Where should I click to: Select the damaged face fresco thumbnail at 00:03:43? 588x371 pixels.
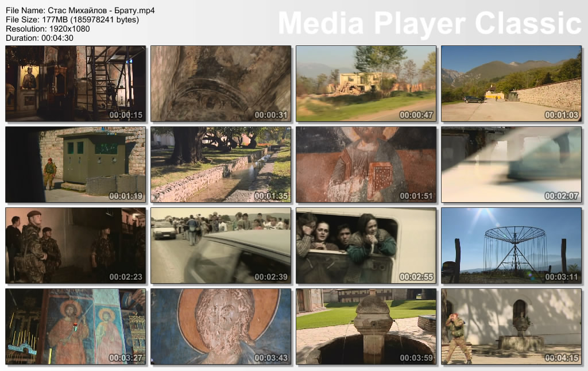click(220, 326)
